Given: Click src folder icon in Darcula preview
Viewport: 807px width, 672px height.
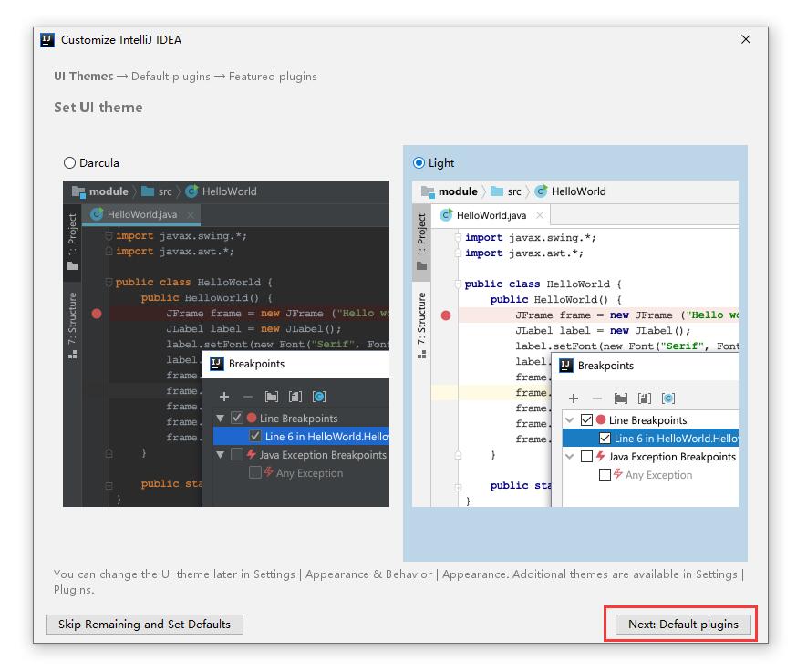Looking at the screenshot, I should tap(148, 191).
